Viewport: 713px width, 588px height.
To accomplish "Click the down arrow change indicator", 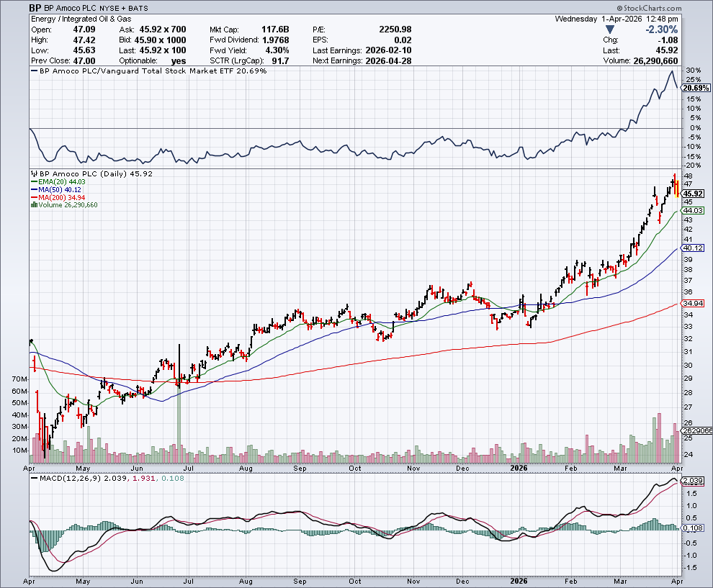I will point(610,30).
